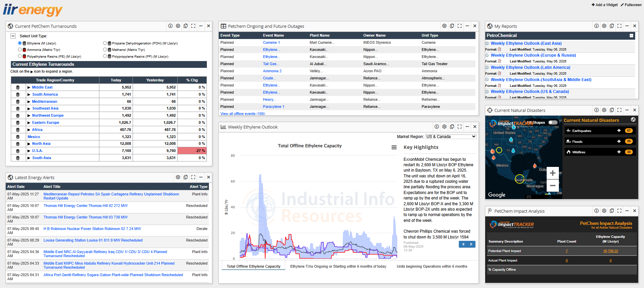Expand the Middle East region row

29,88
